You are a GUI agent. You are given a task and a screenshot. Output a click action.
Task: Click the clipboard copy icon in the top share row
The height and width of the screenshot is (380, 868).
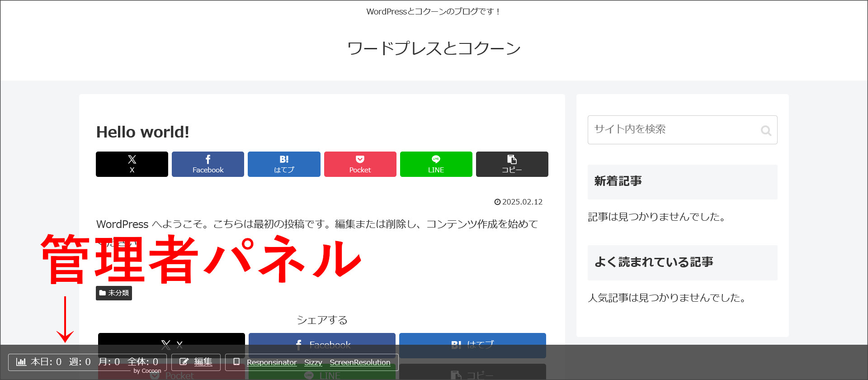click(x=512, y=159)
